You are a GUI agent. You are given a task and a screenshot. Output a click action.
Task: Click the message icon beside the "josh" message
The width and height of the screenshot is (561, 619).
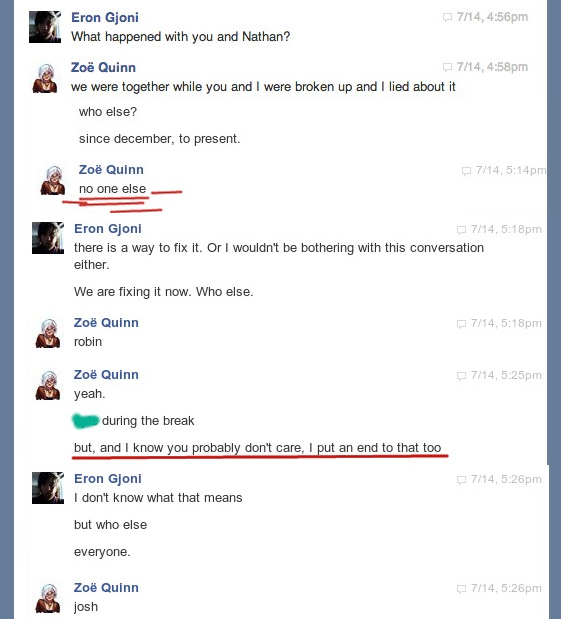[x=461, y=589]
